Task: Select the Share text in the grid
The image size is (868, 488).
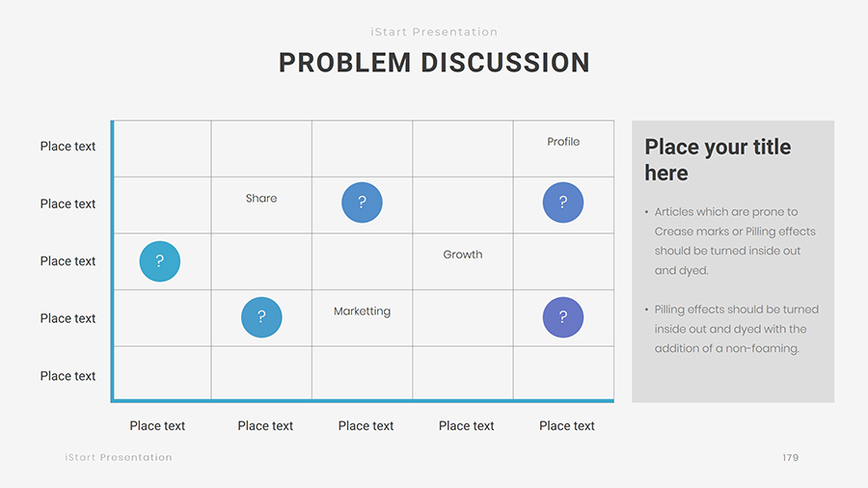Action: click(x=261, y=199)
